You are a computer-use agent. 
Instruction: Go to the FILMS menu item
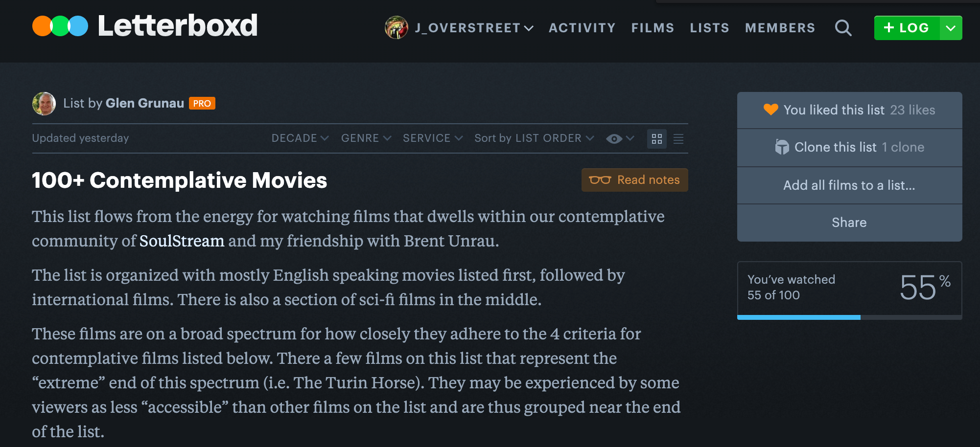pos(653,28)
